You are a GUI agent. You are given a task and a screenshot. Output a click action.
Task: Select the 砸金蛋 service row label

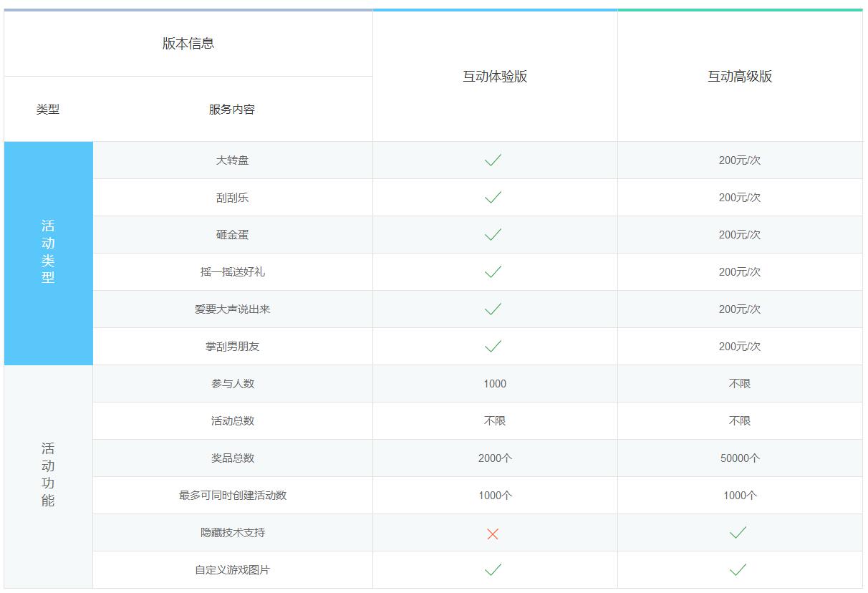233,235
